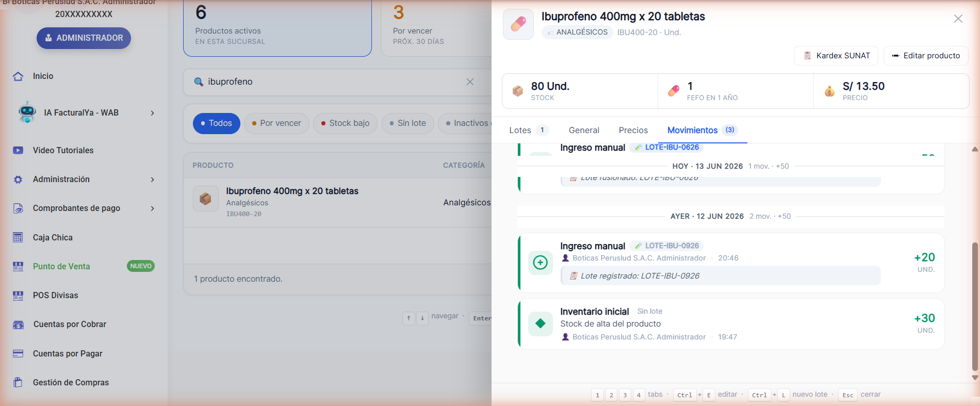Click Comprobantes de pago document icon
This screenshot has width=980, height=406.
coord(18,208)
